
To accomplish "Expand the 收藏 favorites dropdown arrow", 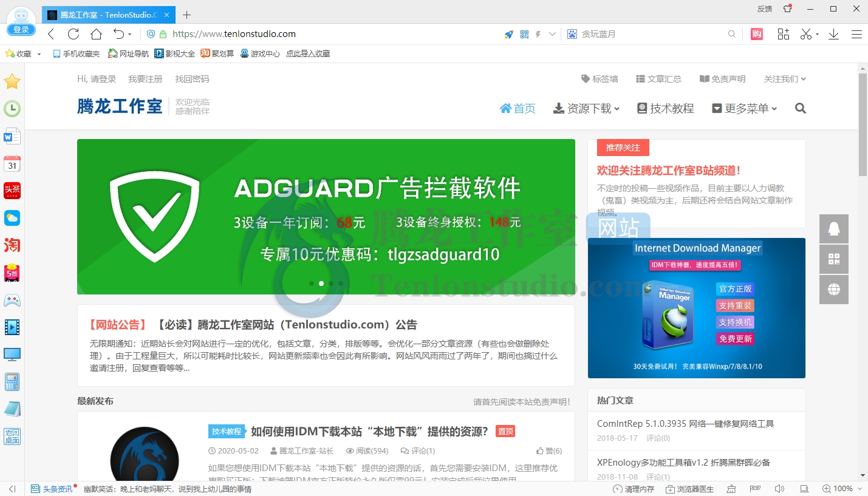I will pos(39,54).
